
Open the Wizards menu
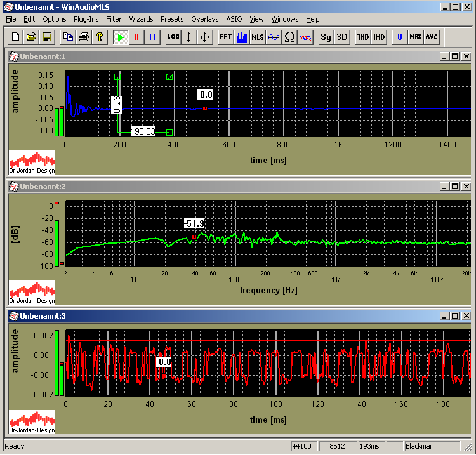click(141, 19)
